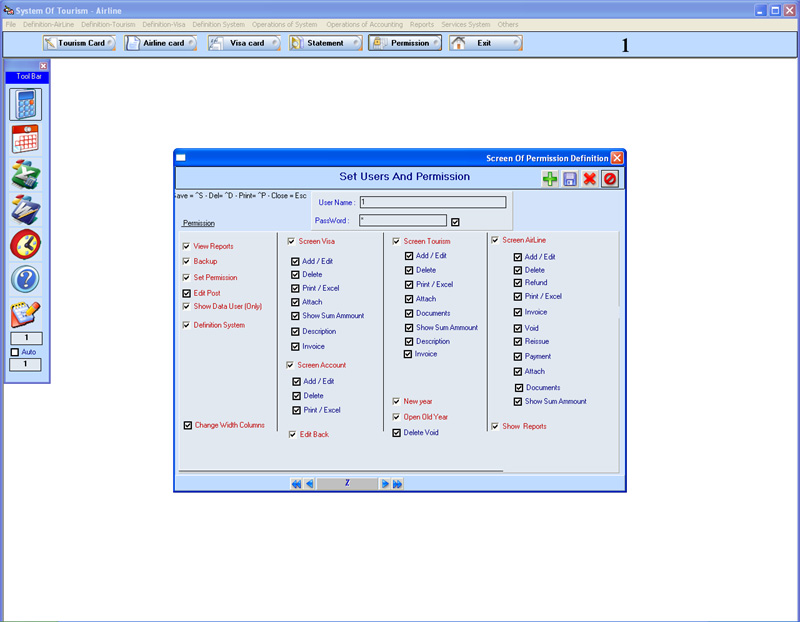Enable the Auto checkbox in Tool Bar

[14, 352]
